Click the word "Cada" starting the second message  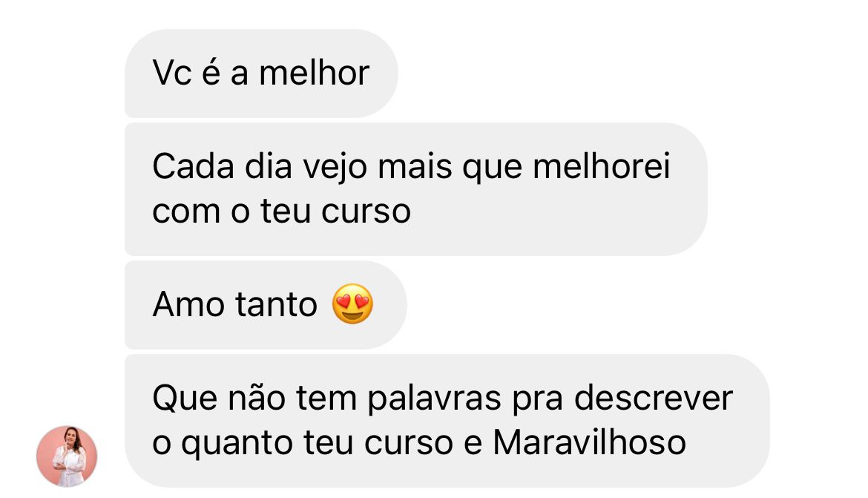(x=193, y=166)
